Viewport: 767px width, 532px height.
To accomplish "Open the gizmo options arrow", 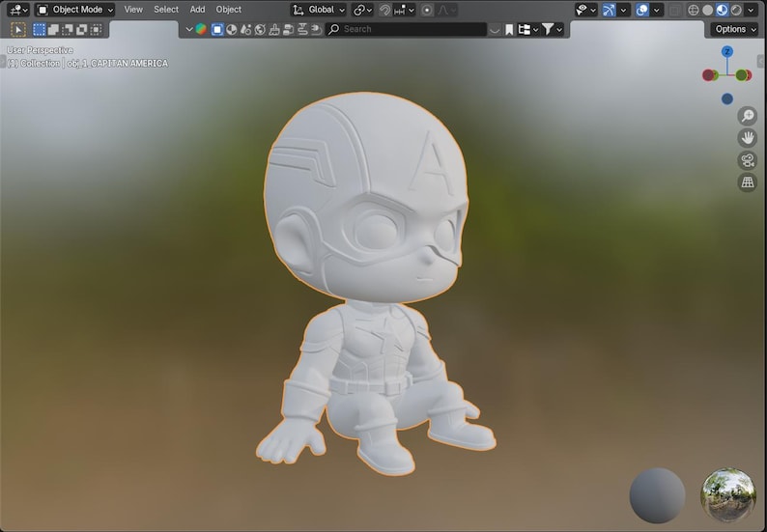I will tap(623, 10).
